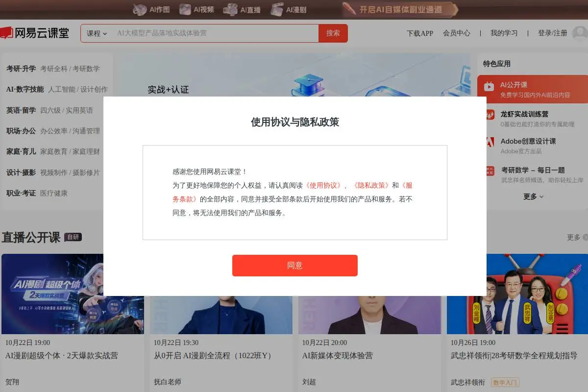The image size is (588, 392).
Task: Select the 职场·办公 category
Action: [x=21, y=131]
